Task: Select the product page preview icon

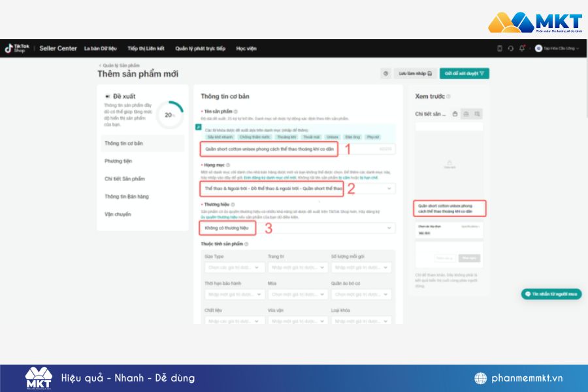Action: click(455, 114)
